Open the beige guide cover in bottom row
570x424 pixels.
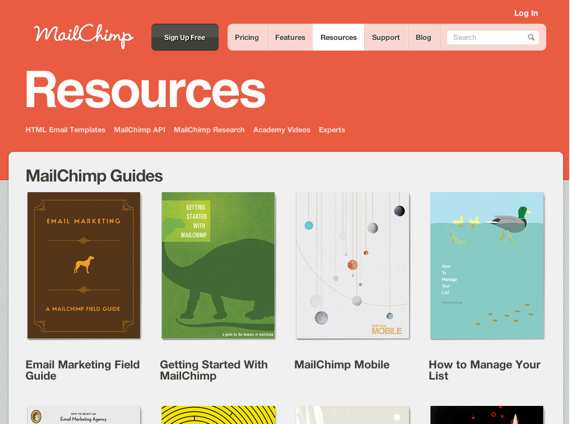[353, 415]
